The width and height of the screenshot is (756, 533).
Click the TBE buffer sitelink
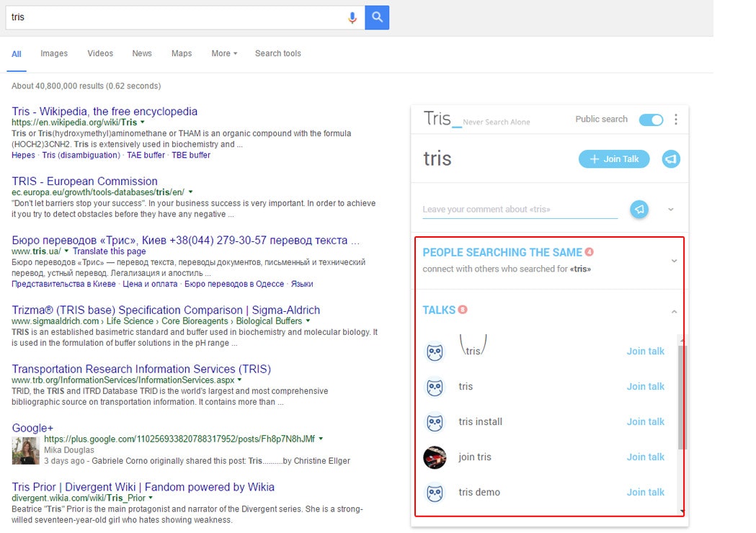pos(191,155)
